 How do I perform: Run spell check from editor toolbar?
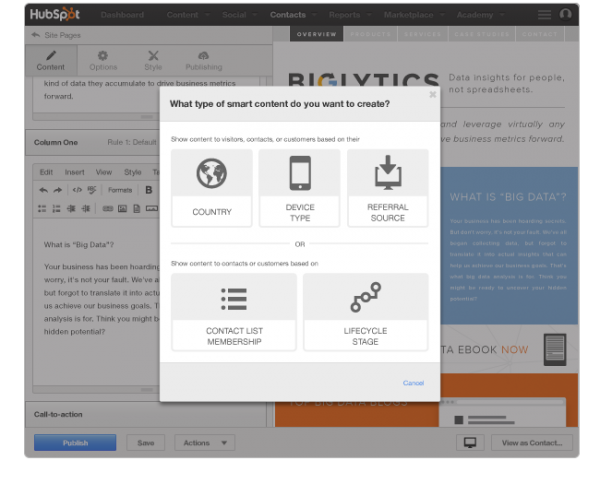[92, 190]
